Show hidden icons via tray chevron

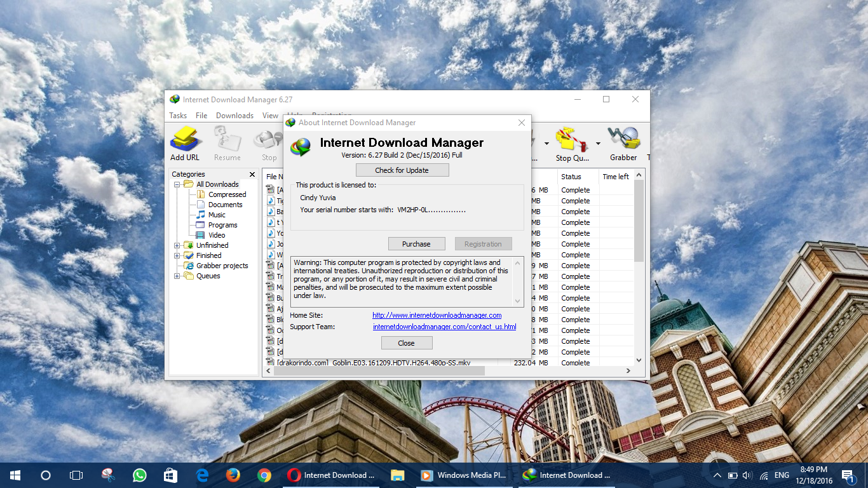(x=717, y=475)
